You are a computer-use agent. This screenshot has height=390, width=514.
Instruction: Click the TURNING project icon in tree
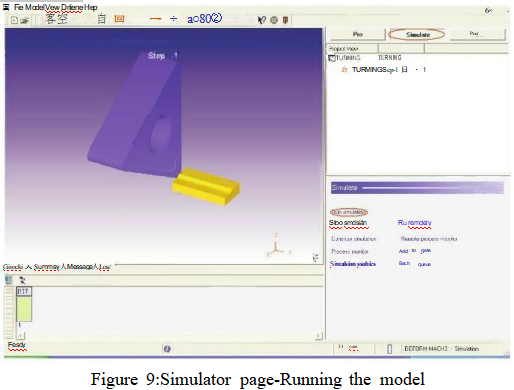(x=331, y=58)
